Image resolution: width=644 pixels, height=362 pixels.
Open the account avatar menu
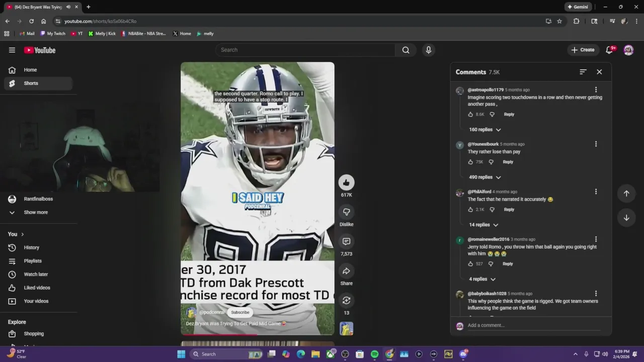(628, 50)
